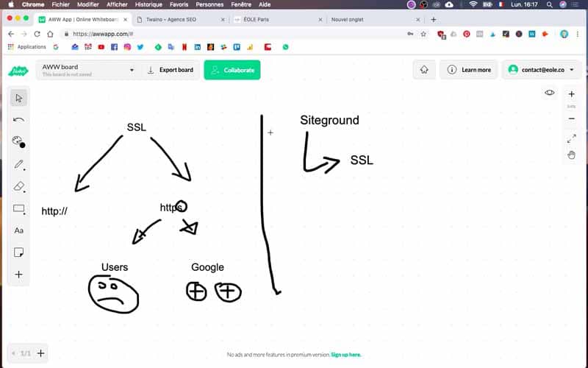Click the fit-to-screen expand arrows icon
Image resolution: width=588 pixels, height=368 pixels.
571,138
